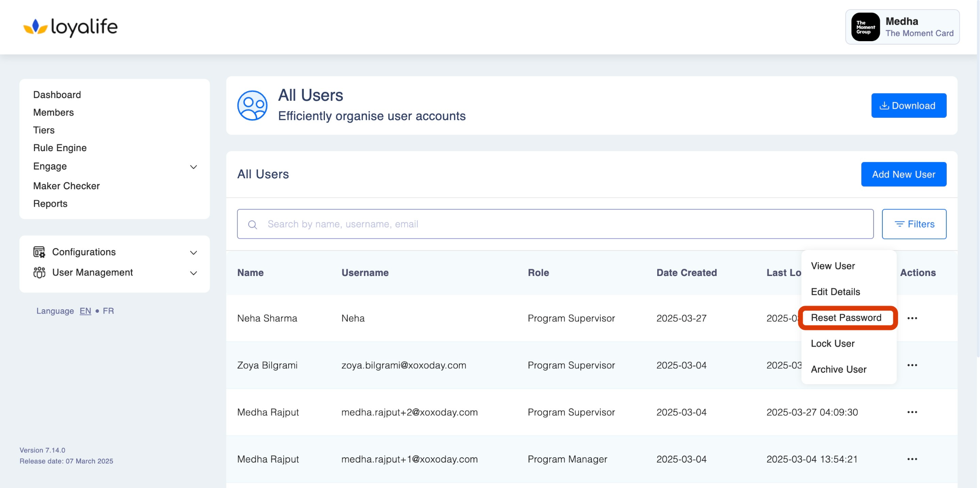Image resolution: width=980 pixels, height=488 pixels.
Task: Switch language to FR
Action: [x=108, y=311]
